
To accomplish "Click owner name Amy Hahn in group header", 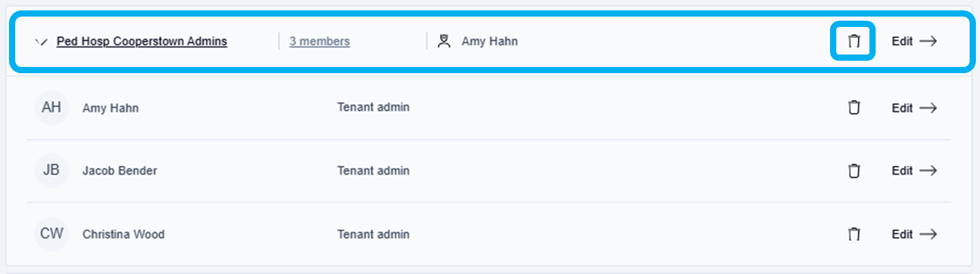I will pos(490,41).
